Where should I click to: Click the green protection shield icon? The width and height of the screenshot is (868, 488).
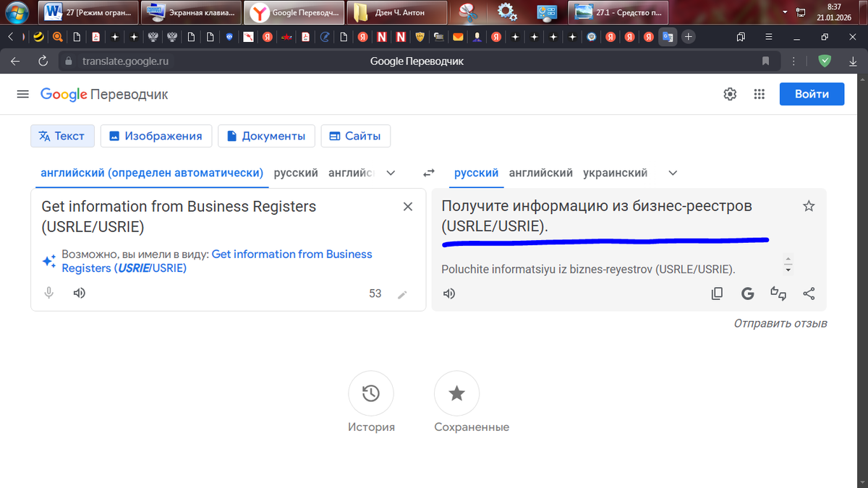(825, 61)
